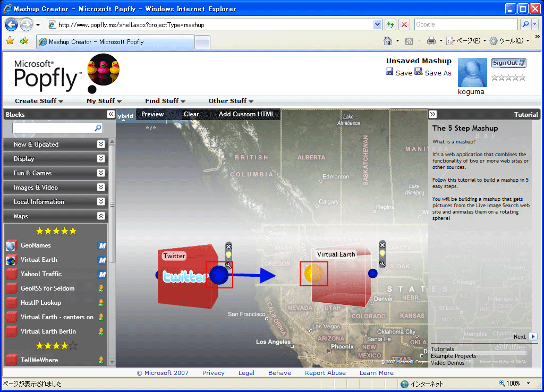Viewport: 544px width, 392px height.
Task: Click the Privacy footer link
Action: coord(214,373)
